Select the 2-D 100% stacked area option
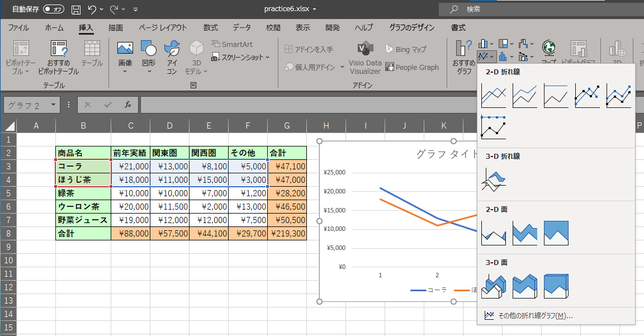Screen dimensions: 644x336 click(x=556, y=233)
